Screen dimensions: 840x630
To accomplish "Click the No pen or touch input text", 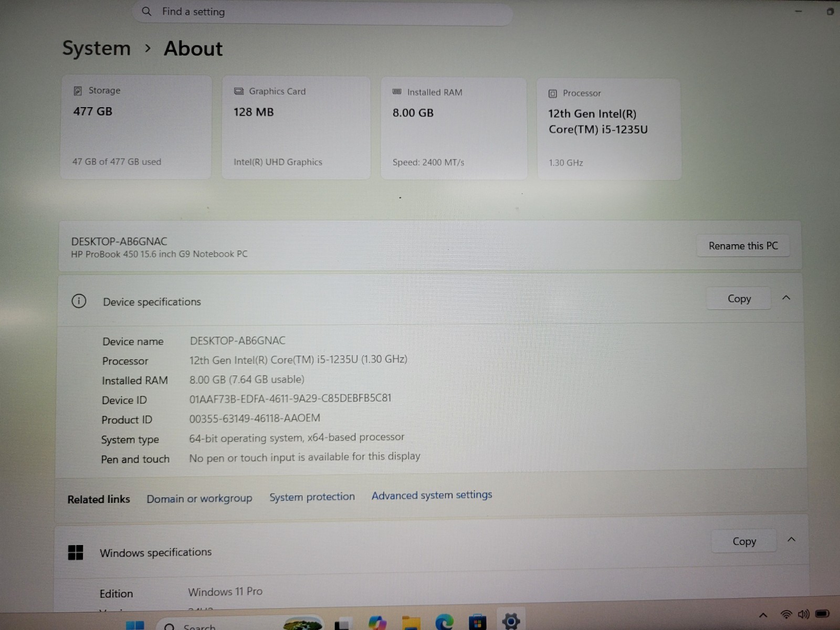I will (x=304, y=457).
